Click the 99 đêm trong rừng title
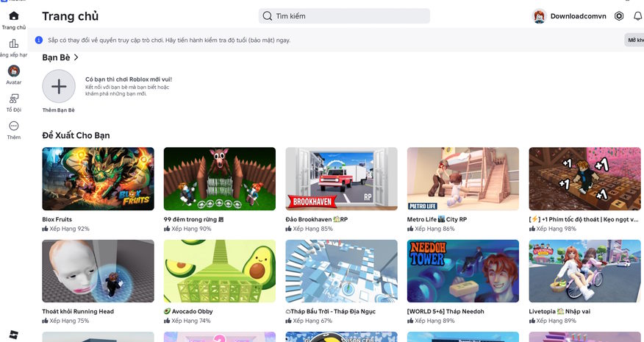The width and height of the screenshot is (644, 342). click(193, 219)
